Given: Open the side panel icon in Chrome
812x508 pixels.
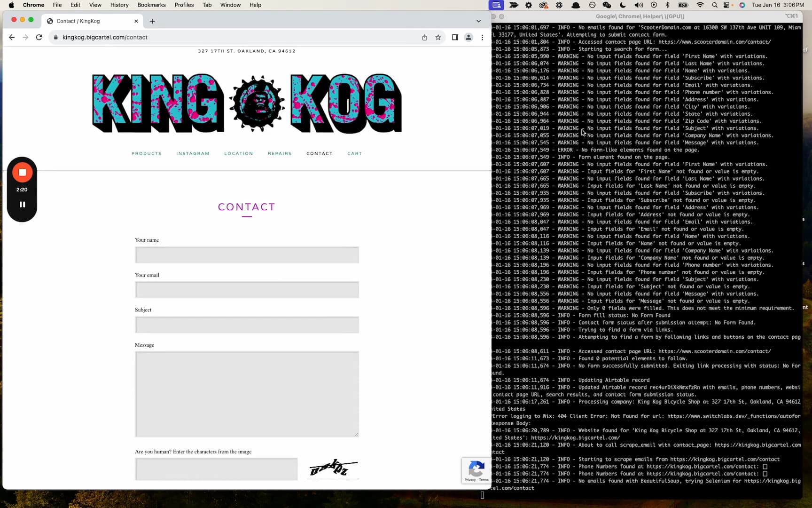Looking at the screenshot, I should 454,37.
